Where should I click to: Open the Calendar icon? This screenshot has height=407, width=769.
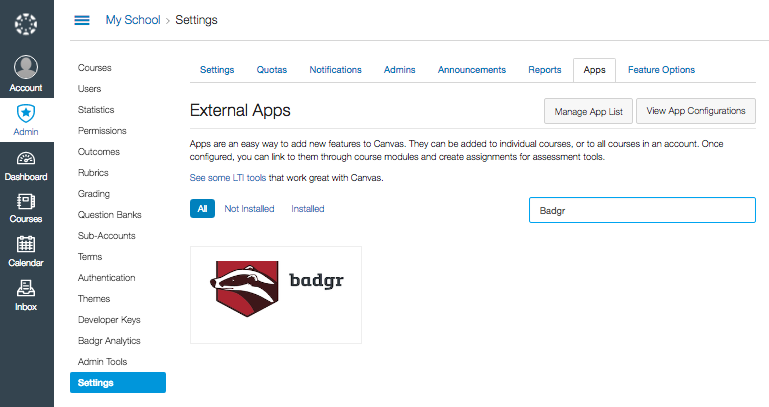[x=26, y=245]
